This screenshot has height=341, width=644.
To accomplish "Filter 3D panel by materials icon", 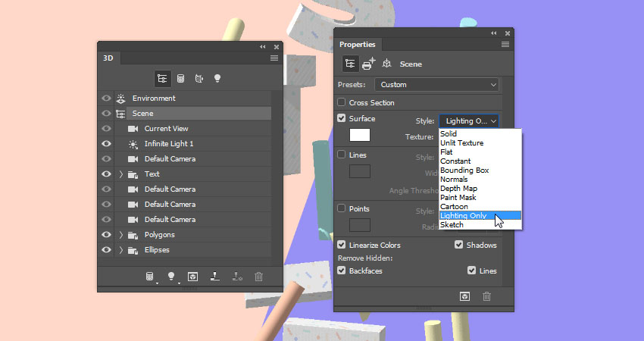I will pos(199,79).
